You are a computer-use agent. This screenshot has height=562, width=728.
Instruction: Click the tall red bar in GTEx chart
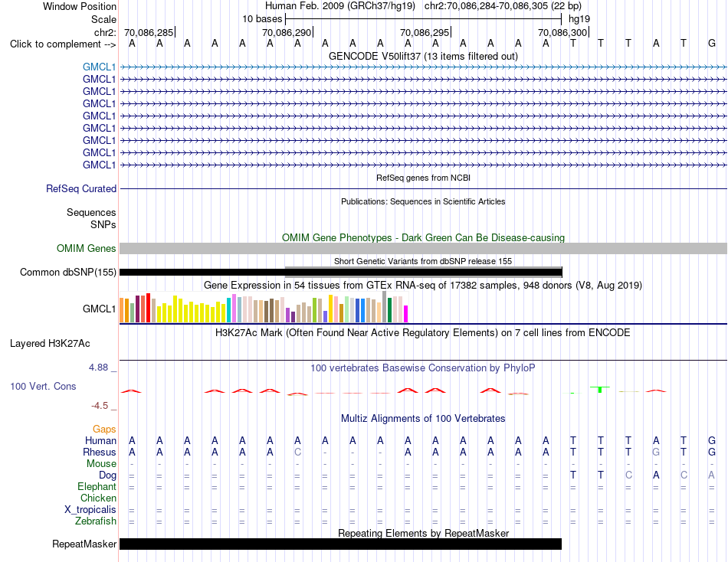coord(148,308)
